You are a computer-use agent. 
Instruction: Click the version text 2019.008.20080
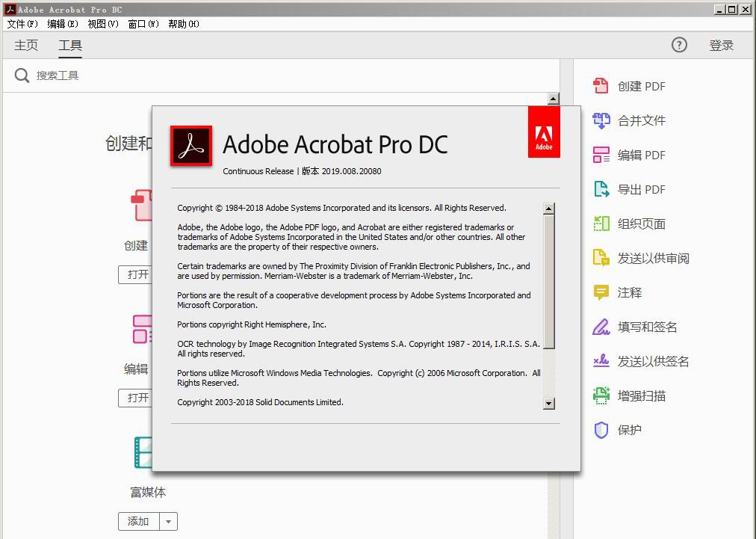[x=351, y=171]
